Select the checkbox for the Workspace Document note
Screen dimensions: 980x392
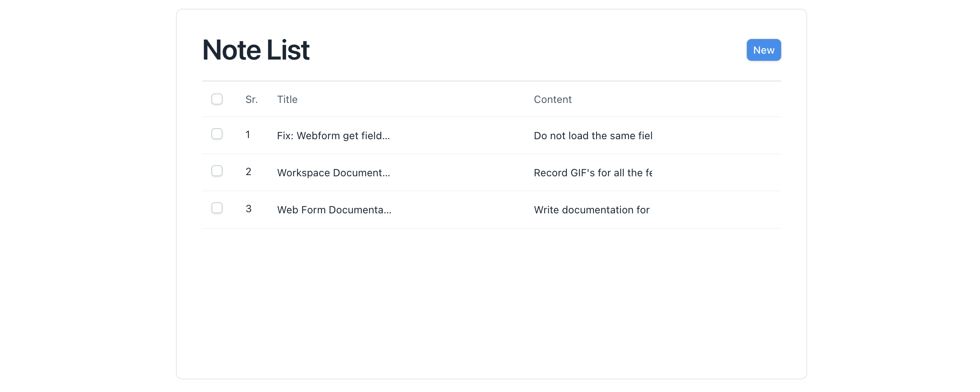coord(217,171)
